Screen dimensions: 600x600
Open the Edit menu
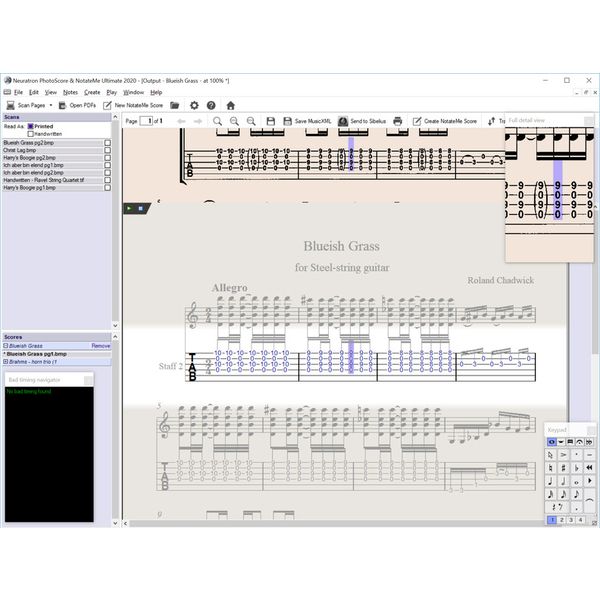34,92
